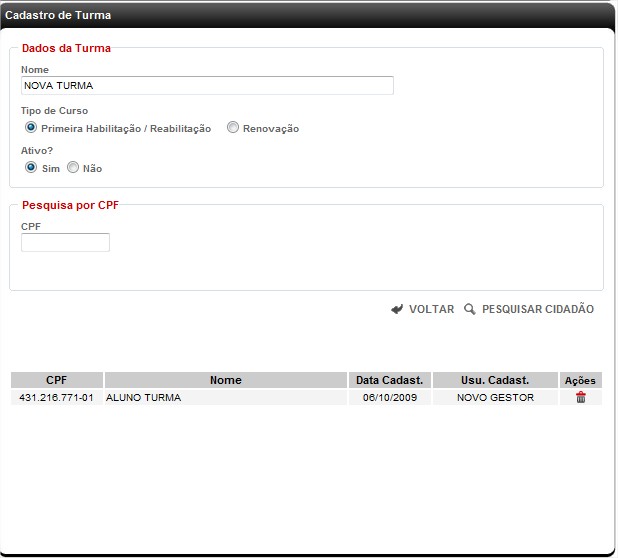Screen dimensions: 618x558
Task: Click the magnifier icon beside PESQUISAR CIDADÃO
Action: (x=470, y=310)
